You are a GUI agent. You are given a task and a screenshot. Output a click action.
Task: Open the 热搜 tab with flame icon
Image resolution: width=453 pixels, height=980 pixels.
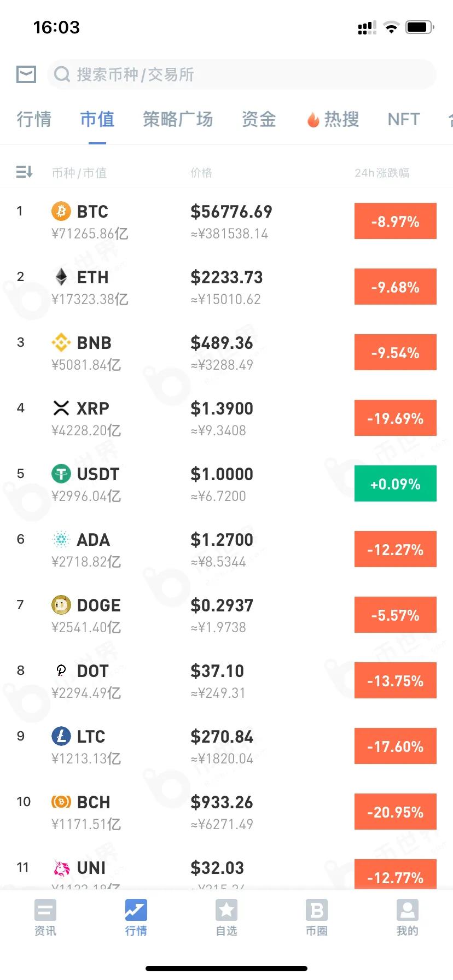tap(333, 119)
